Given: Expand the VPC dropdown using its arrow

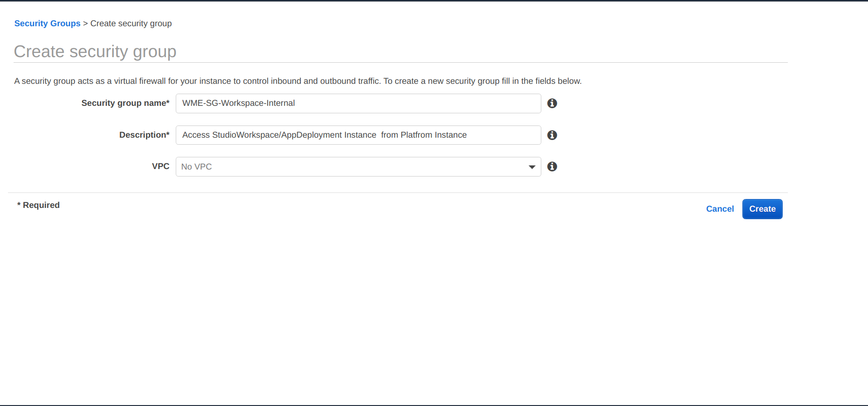Looking at the screenshot, I should [x=531, y=167].
